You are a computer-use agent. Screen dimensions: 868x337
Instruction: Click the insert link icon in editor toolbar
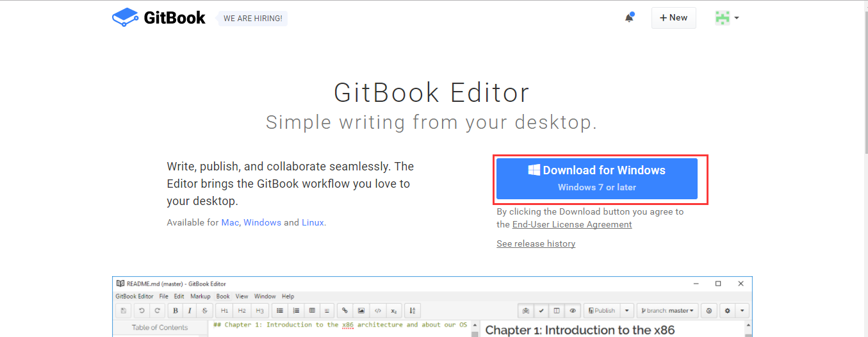(346, 311)
